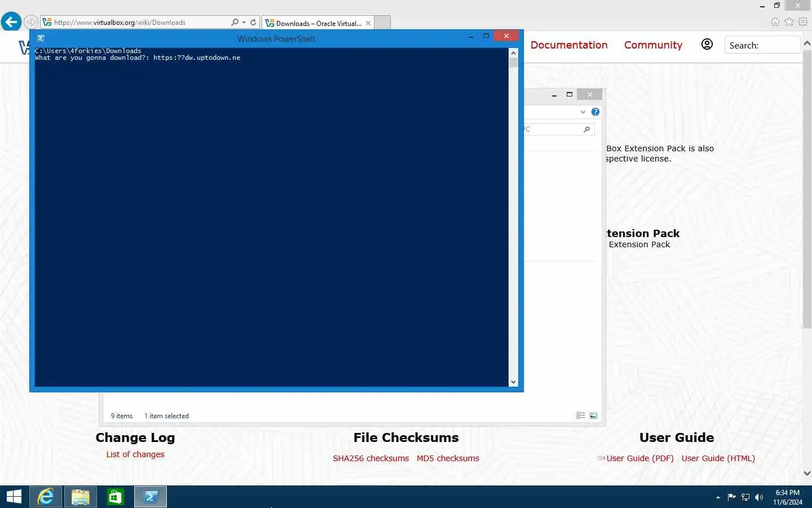The image size is (812, 508).
Task: Click the search magnifier in the address bar
Action: tap(235, 22)
